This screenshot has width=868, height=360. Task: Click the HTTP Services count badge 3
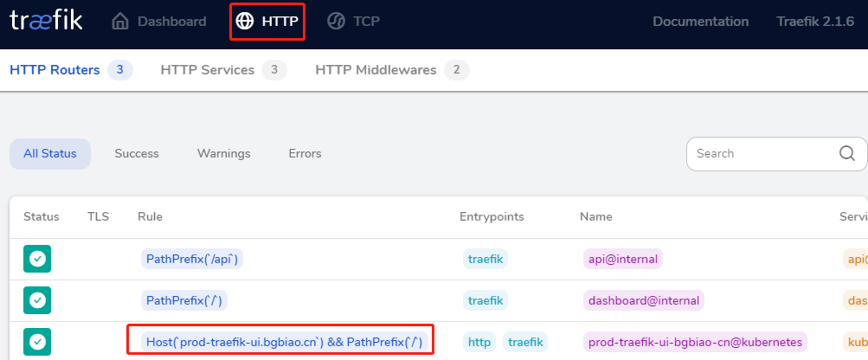point(274,70)
